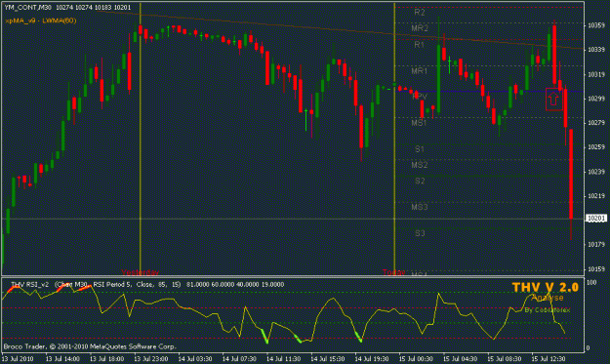Select the xpMA_v9 - LWMA(60) indicator label
This screenshot has height=364, width=610.
pos(41,20)
